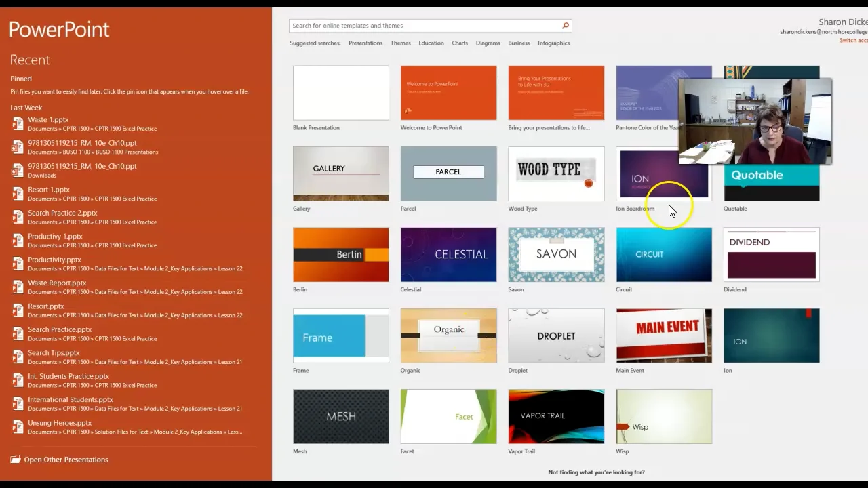Click the Waste 1.pptx file icon

tap(18, 124)
